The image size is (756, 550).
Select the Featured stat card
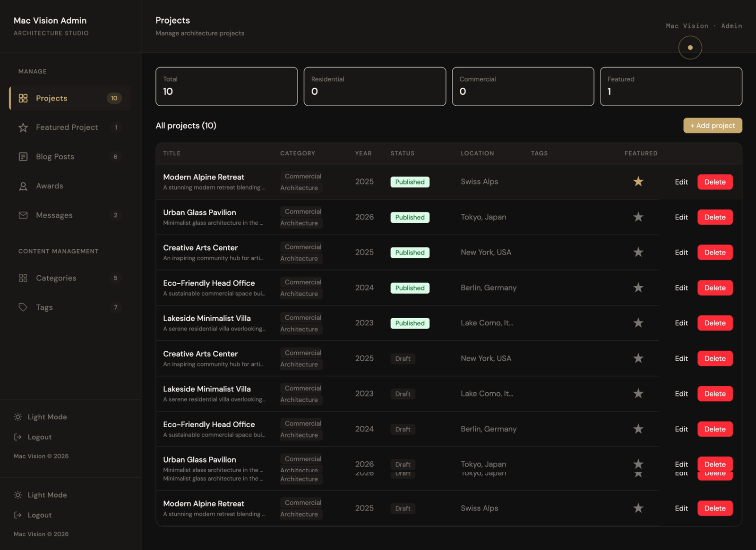pos(671,86)
